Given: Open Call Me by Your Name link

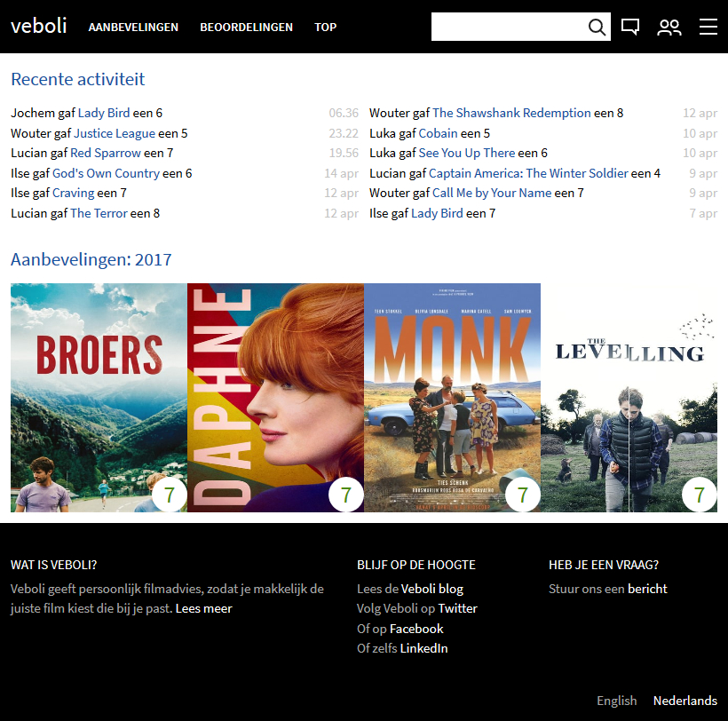Looking at the screenshot, I should coord(492,194).
